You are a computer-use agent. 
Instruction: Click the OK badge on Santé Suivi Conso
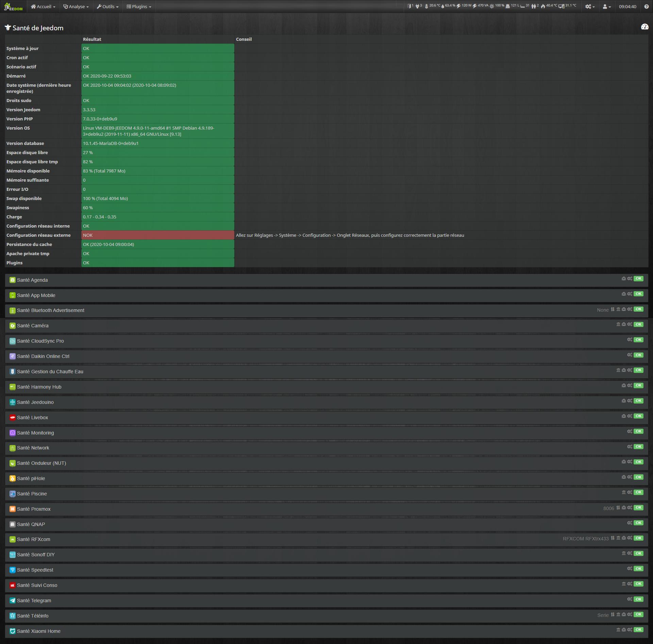tap(638, 584)
